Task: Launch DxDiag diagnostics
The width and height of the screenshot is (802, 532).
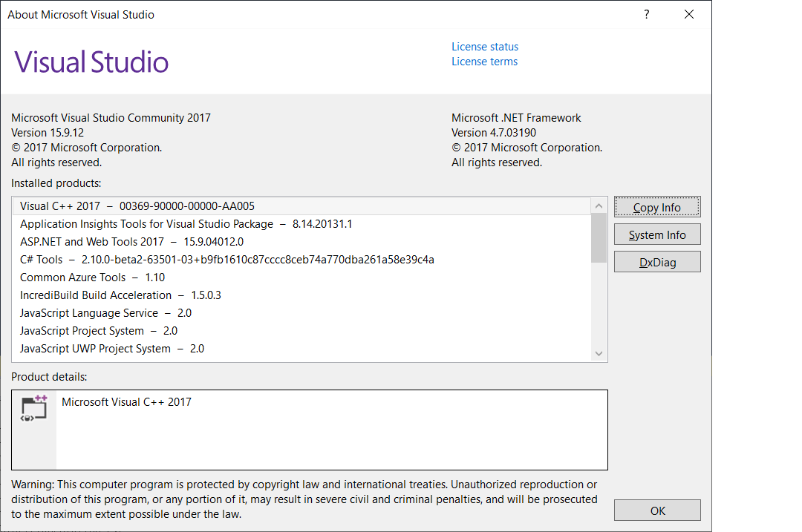Action: tap(656, 262)
